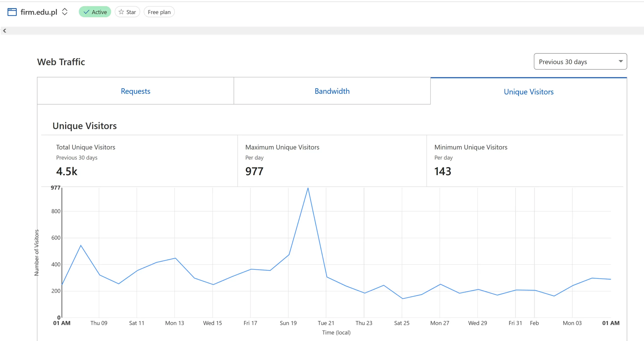Click the dropdown caret arrow of time range
Viewport: 644px width, 341px height.
pyautogui.click(x=621, y=61)
